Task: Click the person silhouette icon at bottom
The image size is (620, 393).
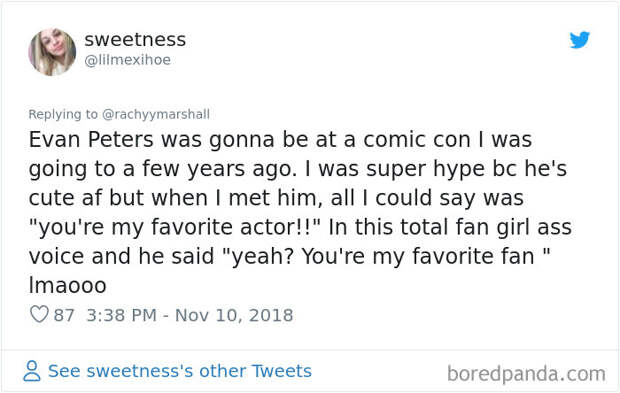Action: click(x=32, y=371)
